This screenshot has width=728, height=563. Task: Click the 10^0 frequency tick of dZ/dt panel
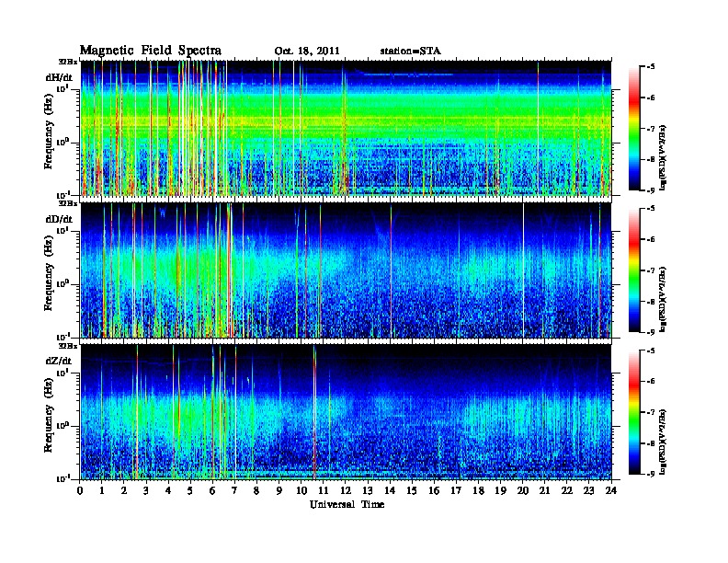click(x=63, y=425)
